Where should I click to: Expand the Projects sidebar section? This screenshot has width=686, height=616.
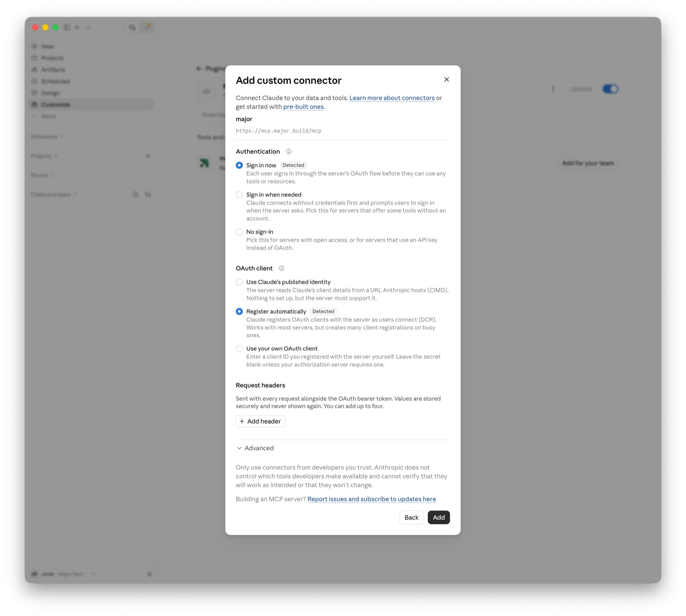[44, 156]
